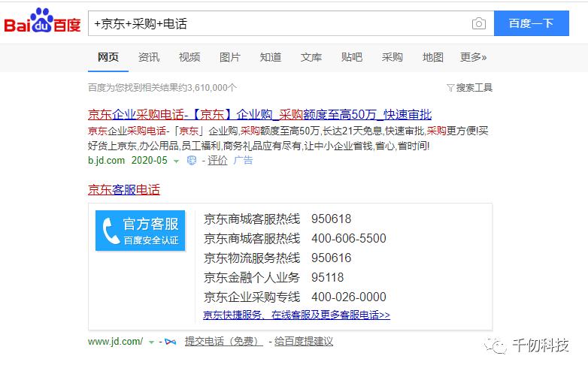Open 京东企业采购电话 ad result title

pos(259,114)
